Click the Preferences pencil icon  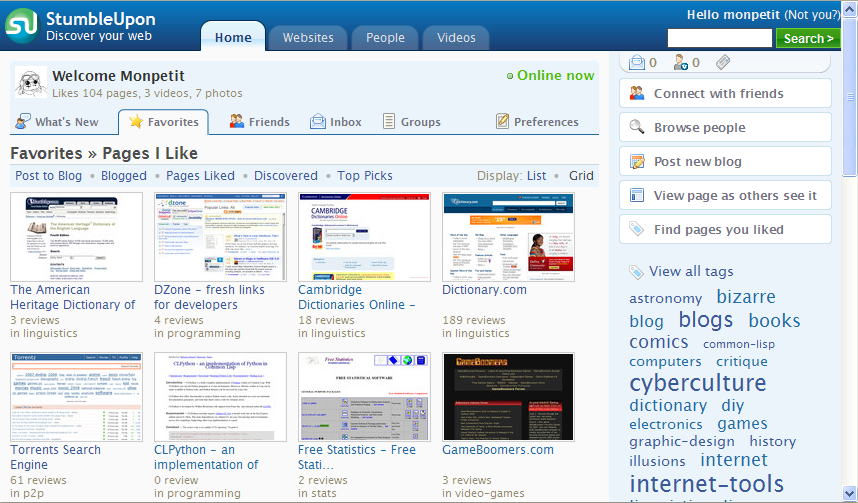(x=502, y=121)
